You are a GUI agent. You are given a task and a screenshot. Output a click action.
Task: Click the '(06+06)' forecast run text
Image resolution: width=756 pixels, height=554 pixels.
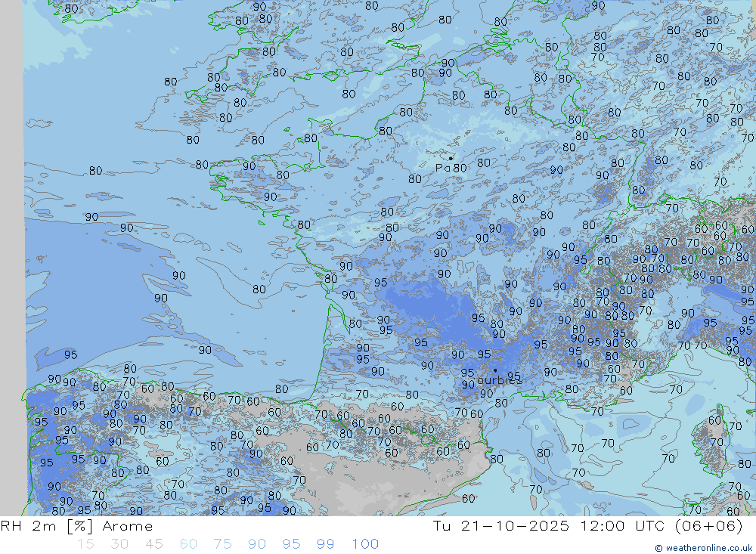(709, 525)
